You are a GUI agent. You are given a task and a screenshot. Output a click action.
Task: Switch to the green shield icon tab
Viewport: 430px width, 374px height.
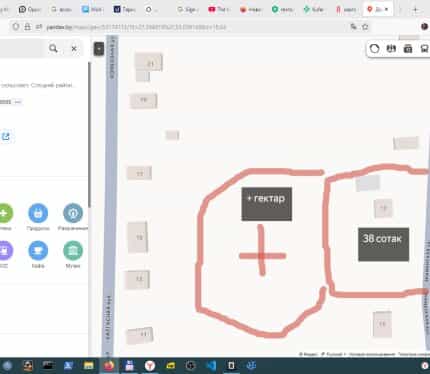282,9
